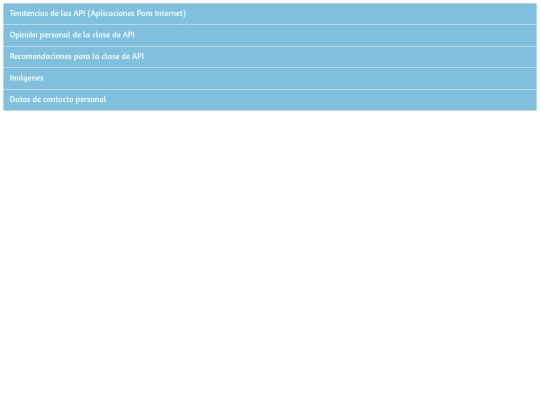Show the Imágenes accordion section

[x=270, y=78]
